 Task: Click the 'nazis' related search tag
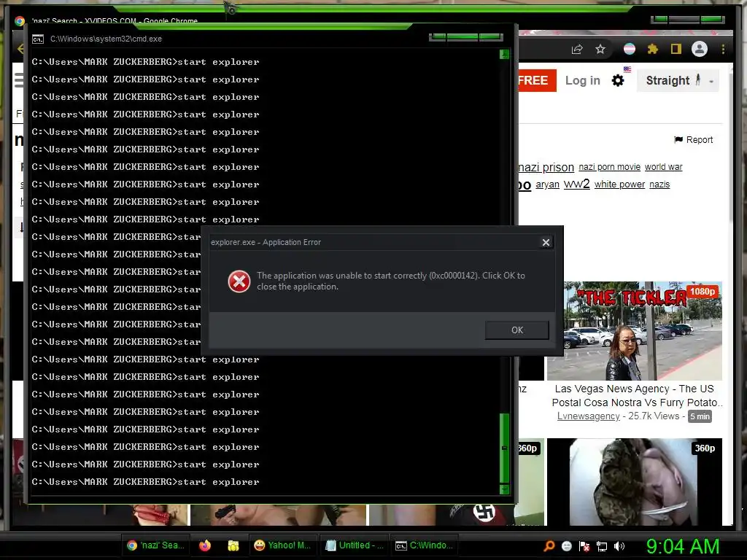pos(659,184)
